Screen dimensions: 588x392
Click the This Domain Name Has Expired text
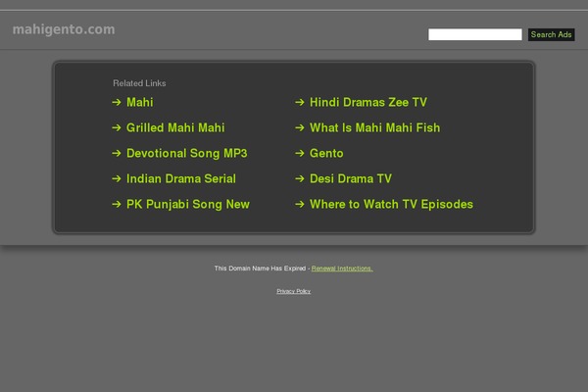pyautogui.click(x=260, y=269)
